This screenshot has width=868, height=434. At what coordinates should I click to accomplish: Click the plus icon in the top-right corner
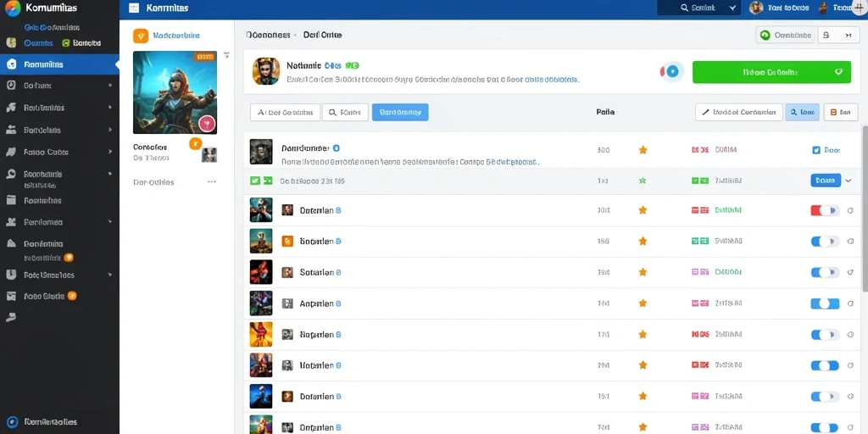(860, 8)
